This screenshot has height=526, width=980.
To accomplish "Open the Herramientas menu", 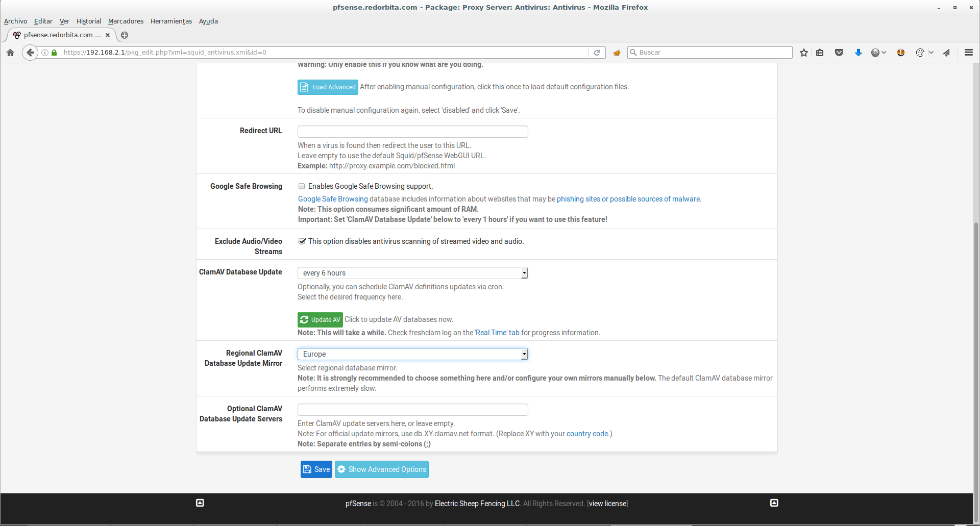I will [171, 21].
